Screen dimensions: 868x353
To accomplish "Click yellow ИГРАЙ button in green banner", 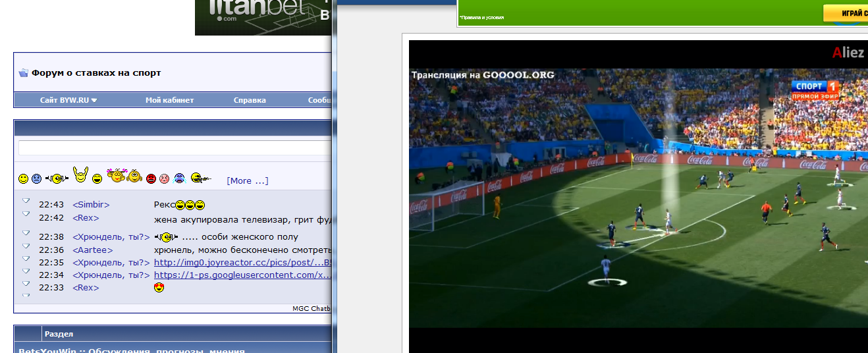I will 846,13.
